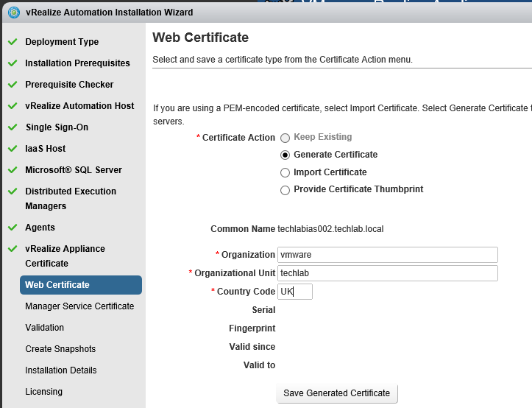
Task: Click the checkmark next to Microsoft SQL Server
Action: click(x=13, y=170)
